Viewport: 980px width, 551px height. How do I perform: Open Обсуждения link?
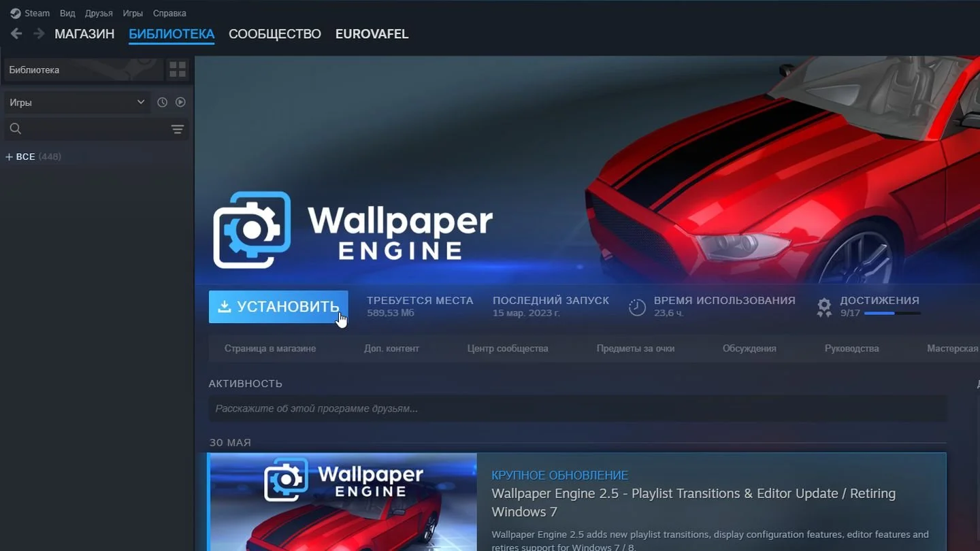point(749,348)
